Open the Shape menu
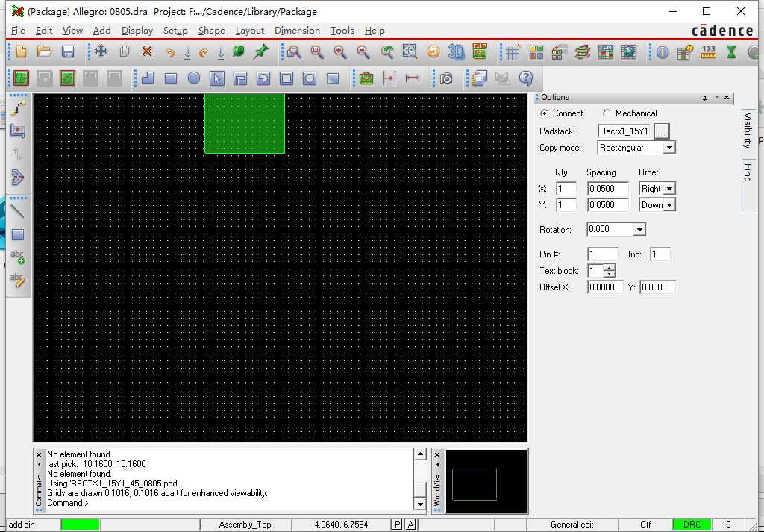 tap(211, 30)
